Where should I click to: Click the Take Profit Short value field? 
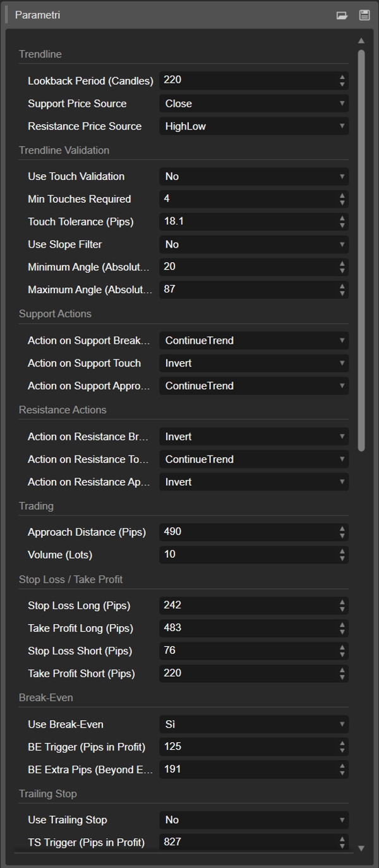click(x=248, y=673)
